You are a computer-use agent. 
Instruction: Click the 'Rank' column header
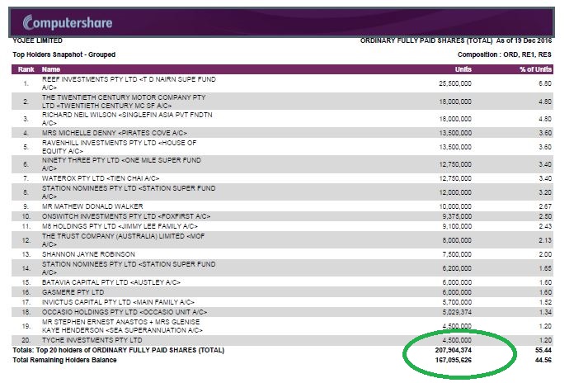pyautogui.click(x=26, y=69)
